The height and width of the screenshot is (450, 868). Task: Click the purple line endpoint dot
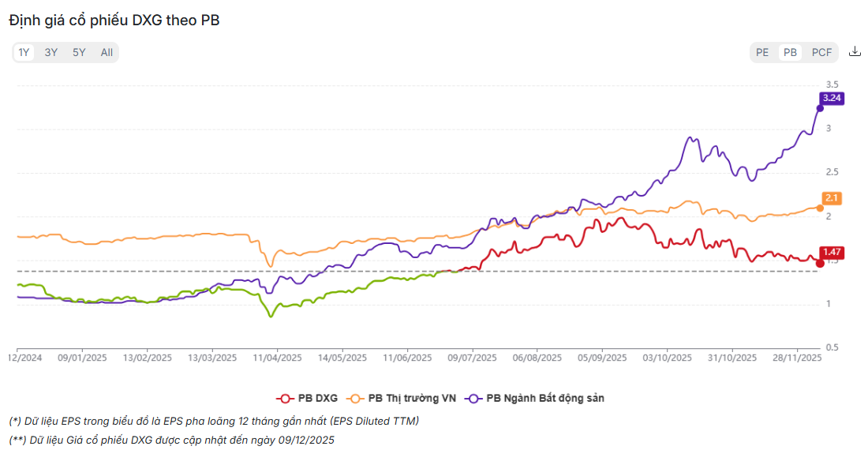click(820, 107)
